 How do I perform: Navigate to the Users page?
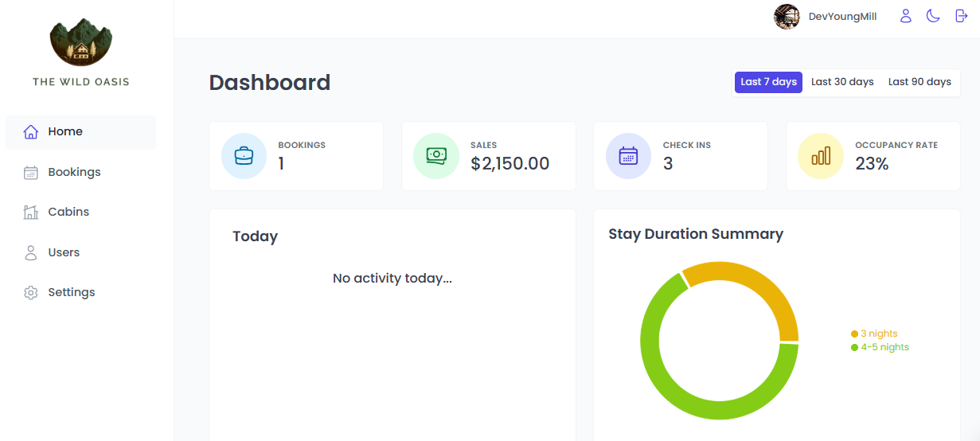[x=64, y=252]
